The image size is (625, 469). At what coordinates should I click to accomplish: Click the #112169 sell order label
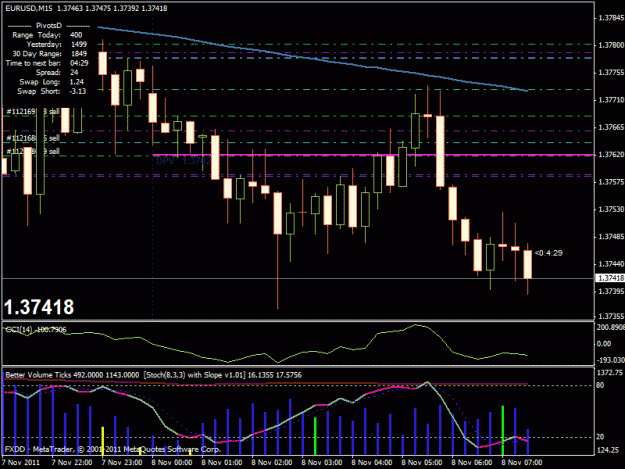pos(33,112)
